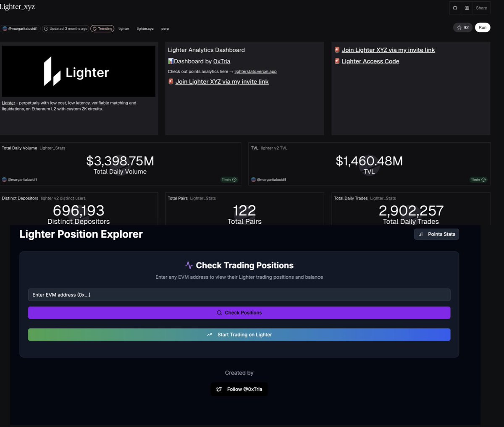Open the Points Stats button
The width and height of the screenshot is (504, 427).
(436, 234)
